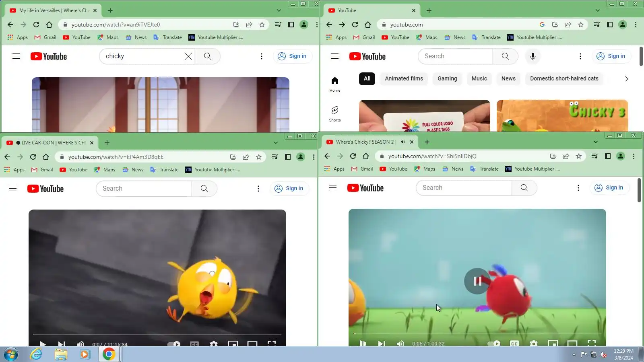Viewport: 644px width, 362px height.
Task: Click Sign in on the YouTube home window
Action: 611,56
